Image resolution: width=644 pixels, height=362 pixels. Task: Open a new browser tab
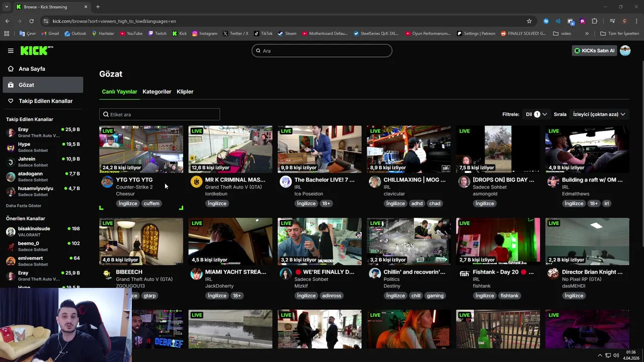98,7
